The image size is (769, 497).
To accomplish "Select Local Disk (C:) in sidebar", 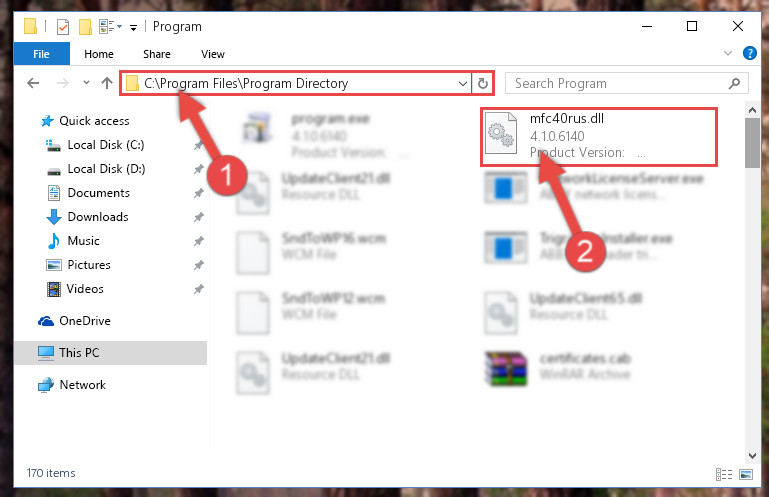I will 105,145.
